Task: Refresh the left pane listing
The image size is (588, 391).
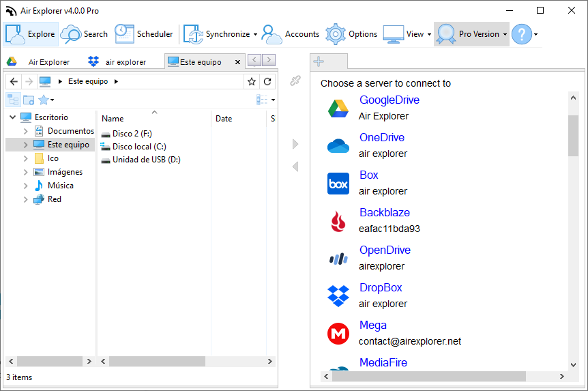Action: [x=267, y=81]
